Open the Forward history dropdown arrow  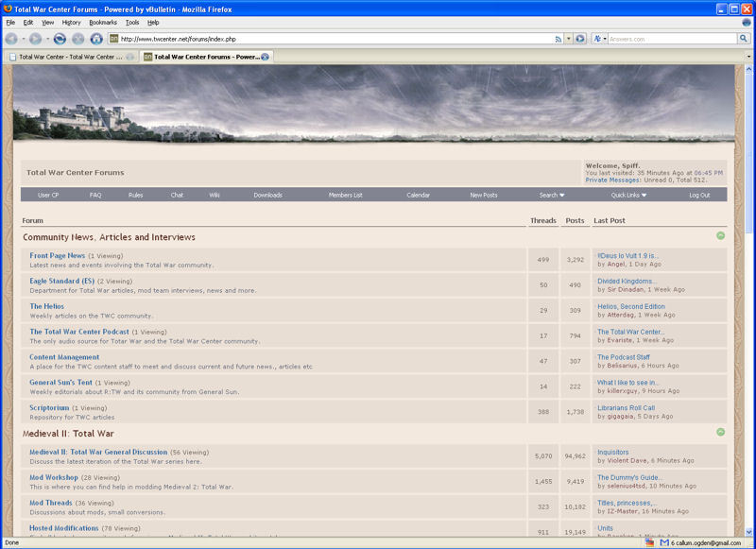pyautogui.click(x=47, y=39)
